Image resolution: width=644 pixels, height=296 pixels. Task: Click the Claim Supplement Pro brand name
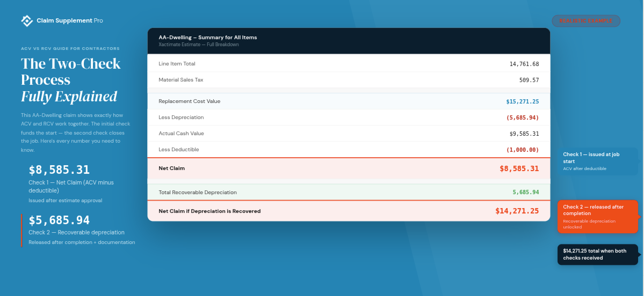pos(70,20)
